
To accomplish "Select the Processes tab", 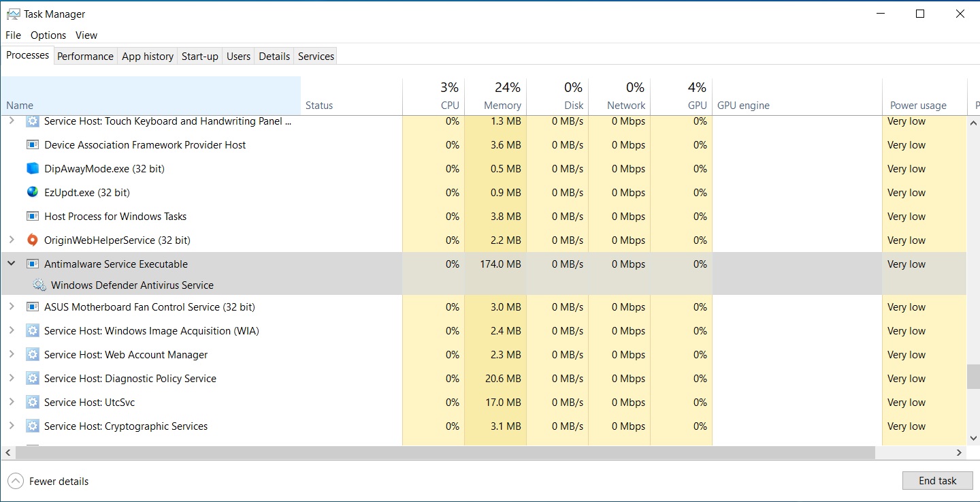I will click(27, 55).
